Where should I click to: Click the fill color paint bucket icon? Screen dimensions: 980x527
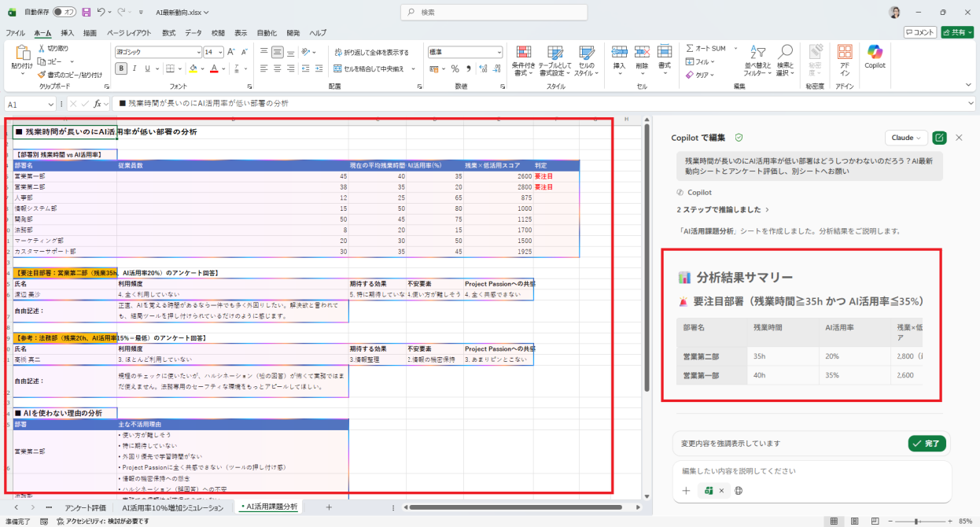(193, 68)
